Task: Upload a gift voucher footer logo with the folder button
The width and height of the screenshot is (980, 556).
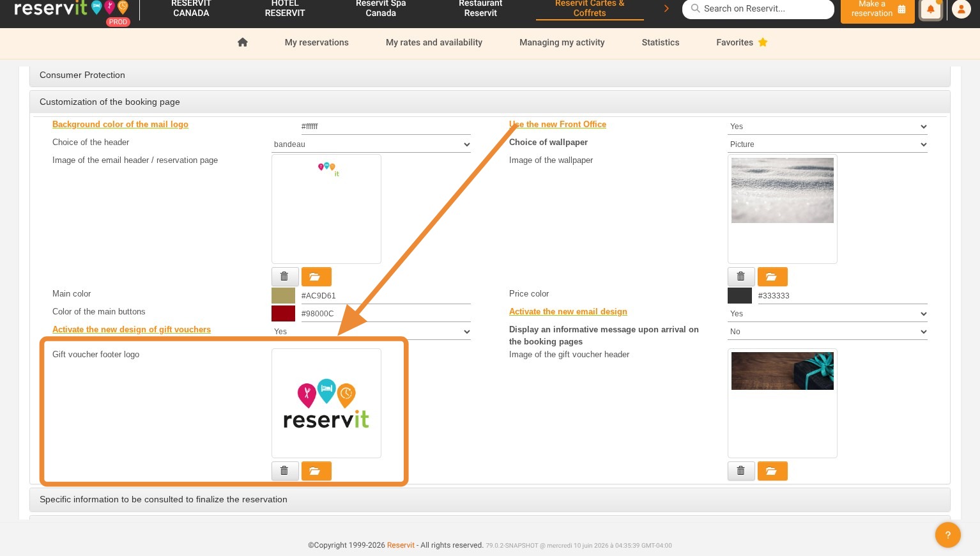Action: 316,471
